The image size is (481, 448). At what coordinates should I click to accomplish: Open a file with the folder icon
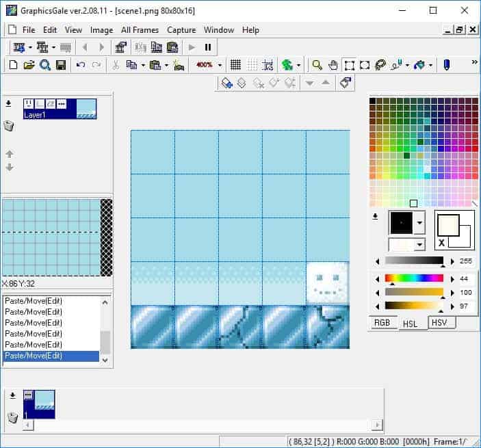pyautogui.click(x=29, y=65)
